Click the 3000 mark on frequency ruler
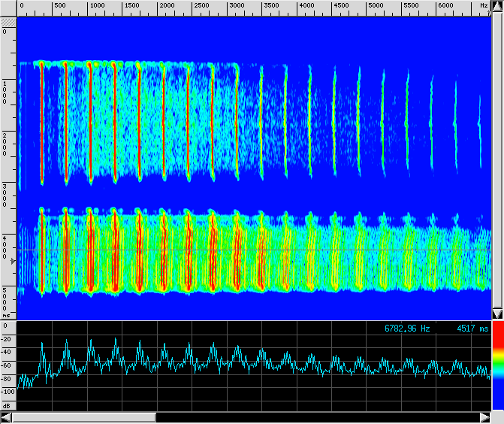504x424 pixels. point(235,6)
